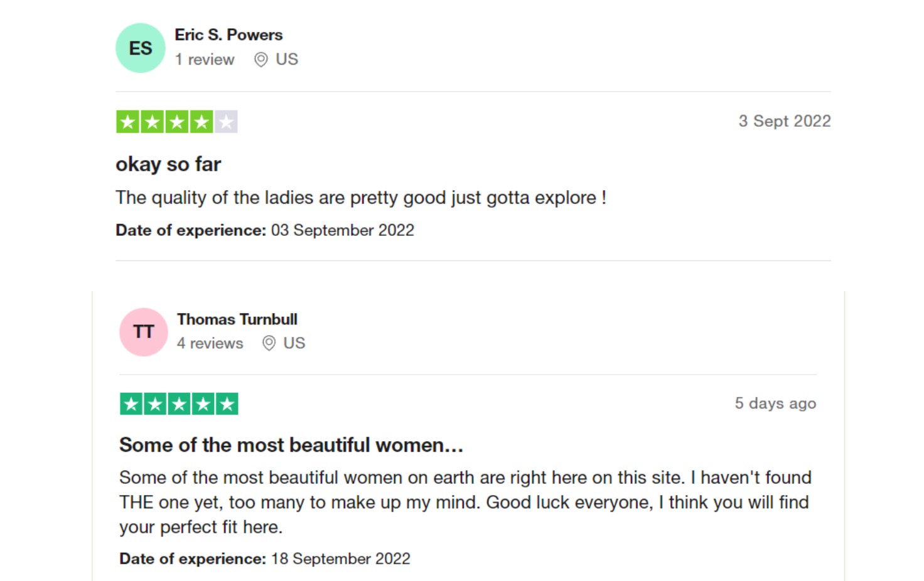Screen dimensions: 924x581
Task: Click the first star of Thomas's five-star rating
Action: point(131,404)
